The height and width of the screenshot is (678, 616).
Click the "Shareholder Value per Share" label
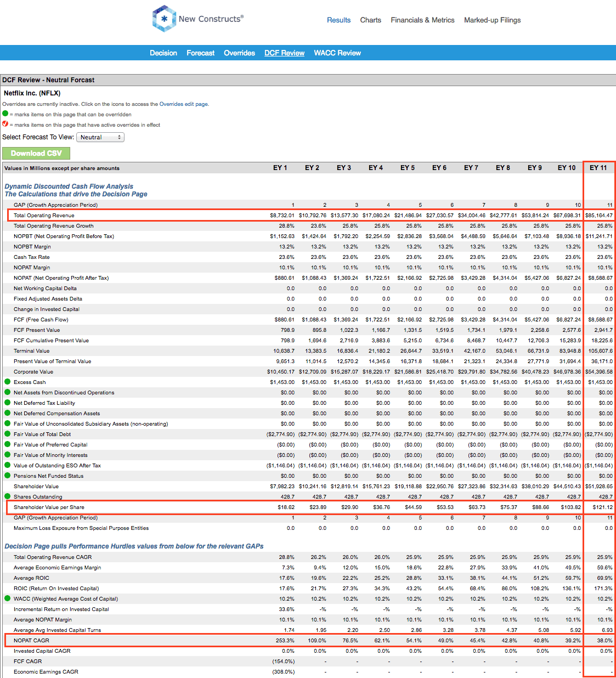[49, 507]
